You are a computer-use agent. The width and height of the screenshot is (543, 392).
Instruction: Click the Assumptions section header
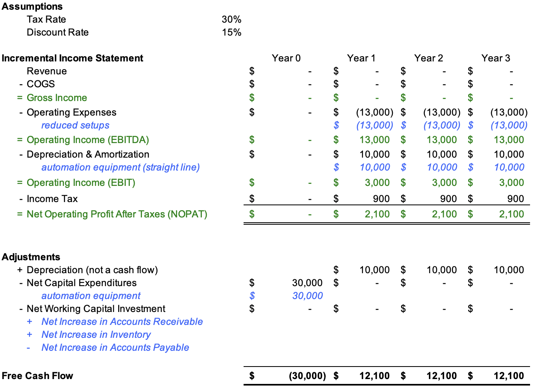32,6
